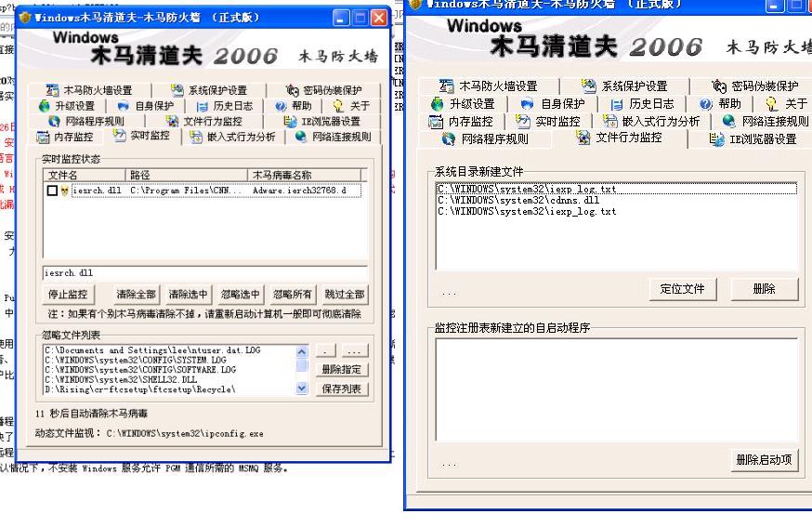Select cdnns.dll row in file list
The image size is (812, 527).
[x=616, y=200]
